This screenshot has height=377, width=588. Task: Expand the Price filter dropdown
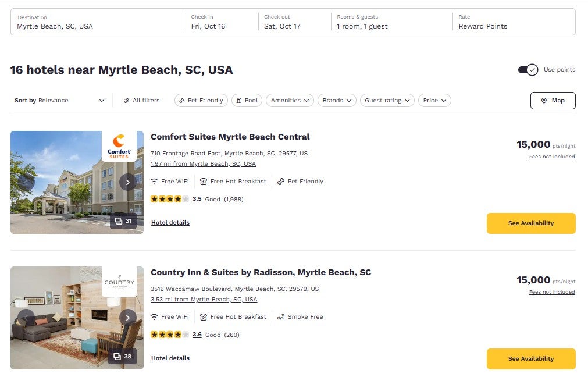434,101
